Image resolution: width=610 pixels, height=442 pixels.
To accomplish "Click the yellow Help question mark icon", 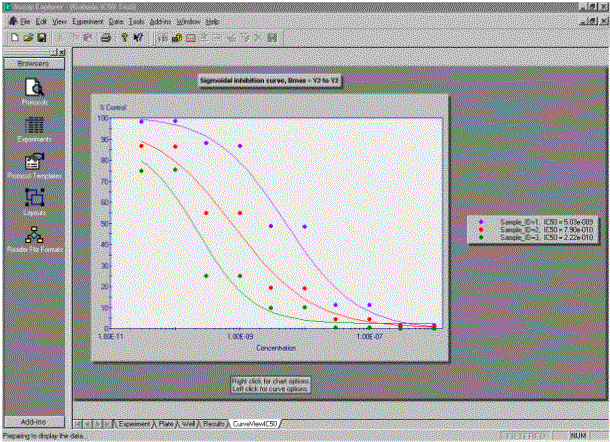I will click(123, 37).
